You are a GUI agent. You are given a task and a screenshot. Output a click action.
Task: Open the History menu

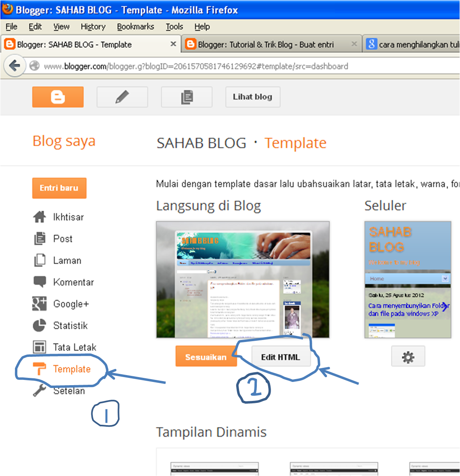(x=93, y=27)
